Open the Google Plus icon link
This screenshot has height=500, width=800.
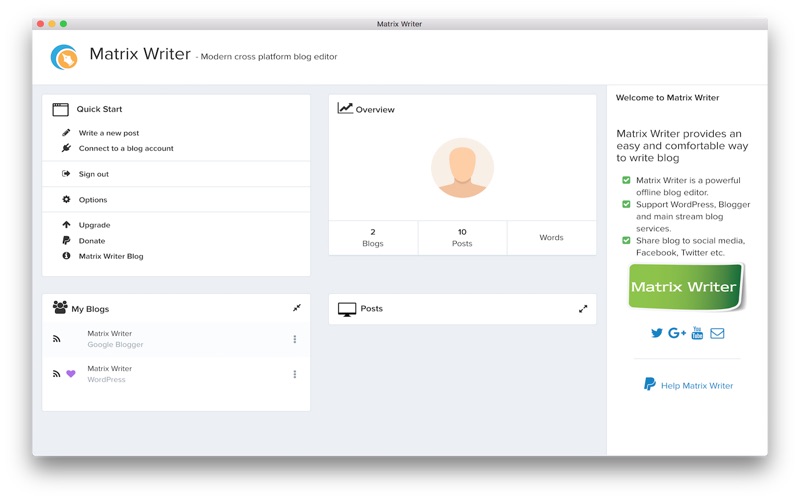(677, 333)
